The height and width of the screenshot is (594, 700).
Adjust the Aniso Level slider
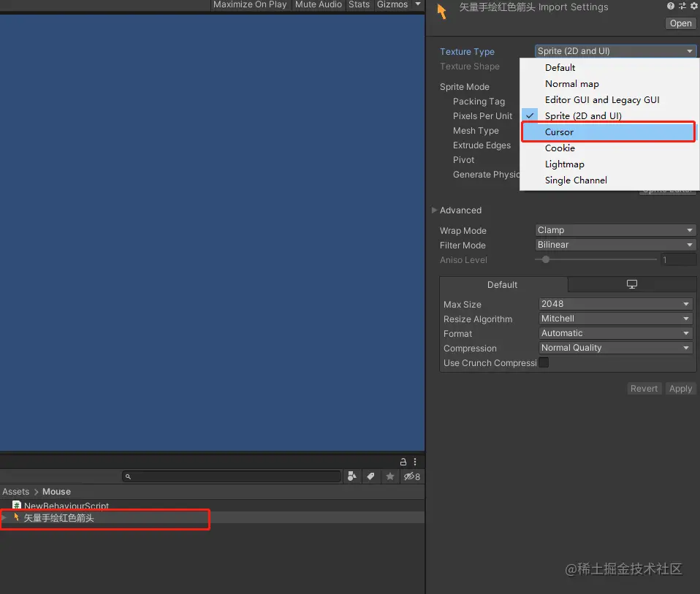546,259
